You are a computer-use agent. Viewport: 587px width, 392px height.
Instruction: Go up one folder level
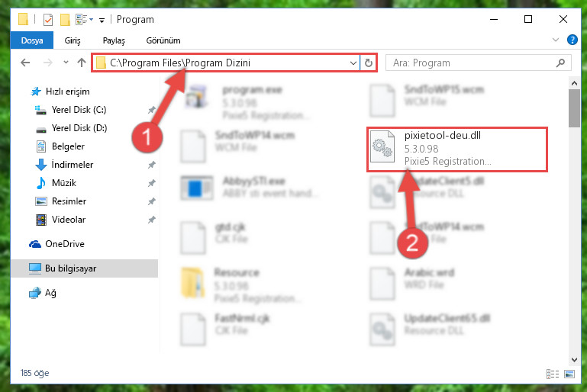point(81,63)
